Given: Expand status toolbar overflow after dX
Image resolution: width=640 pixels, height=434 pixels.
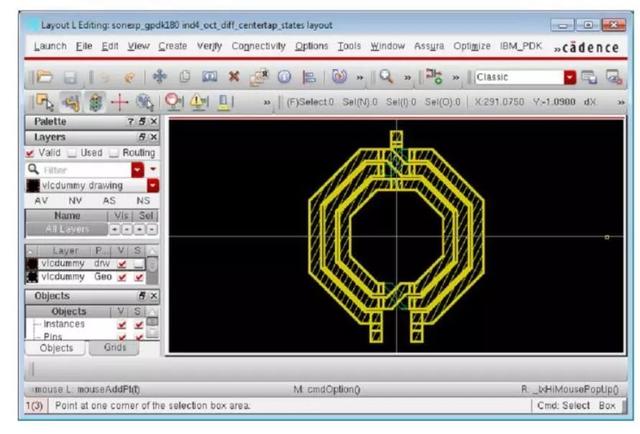Looking at the screenshot, I should 620,102.
